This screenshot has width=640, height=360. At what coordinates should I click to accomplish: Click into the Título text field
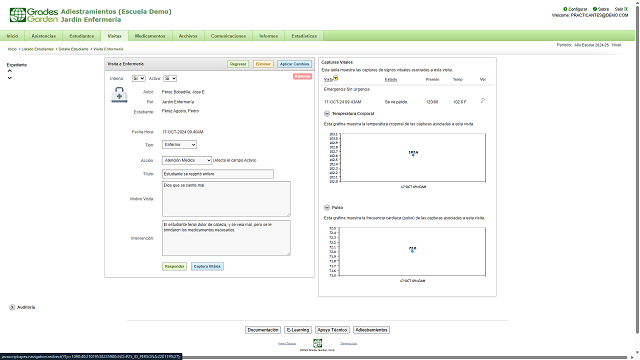click(x=218, y=174)
